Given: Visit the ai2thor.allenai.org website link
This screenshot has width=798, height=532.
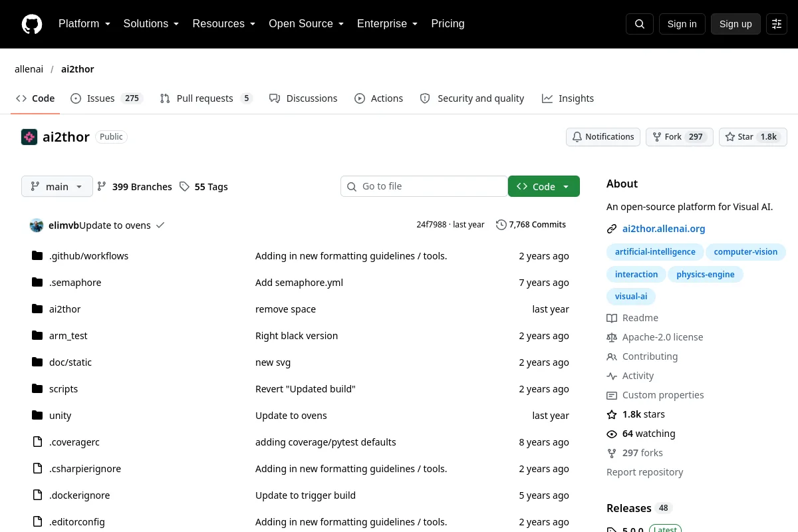Looking at the screenshot, I should pos(664,229).
